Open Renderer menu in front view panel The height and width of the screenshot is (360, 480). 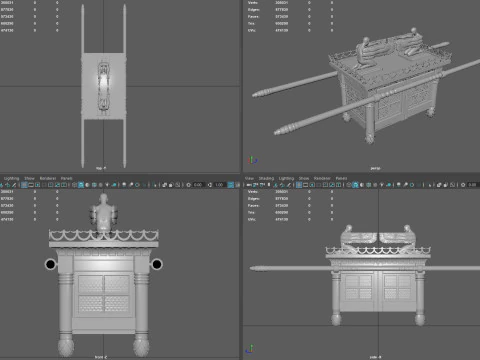pos(48,178)
